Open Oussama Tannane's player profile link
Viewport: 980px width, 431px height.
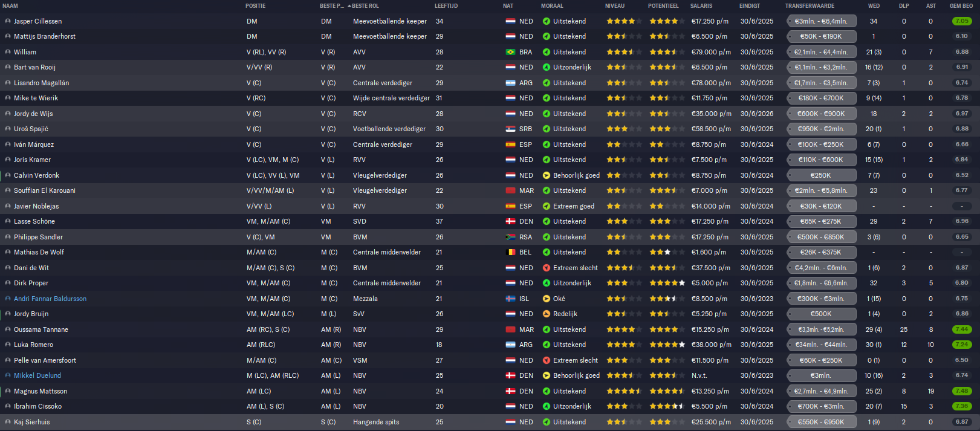click(x=41, y=329)
